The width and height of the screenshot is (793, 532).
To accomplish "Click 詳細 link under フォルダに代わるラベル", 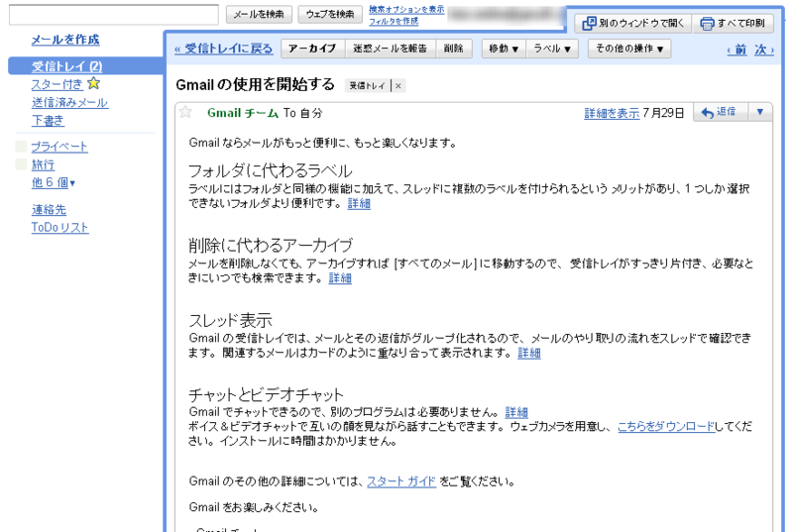I will pos(359,203).
